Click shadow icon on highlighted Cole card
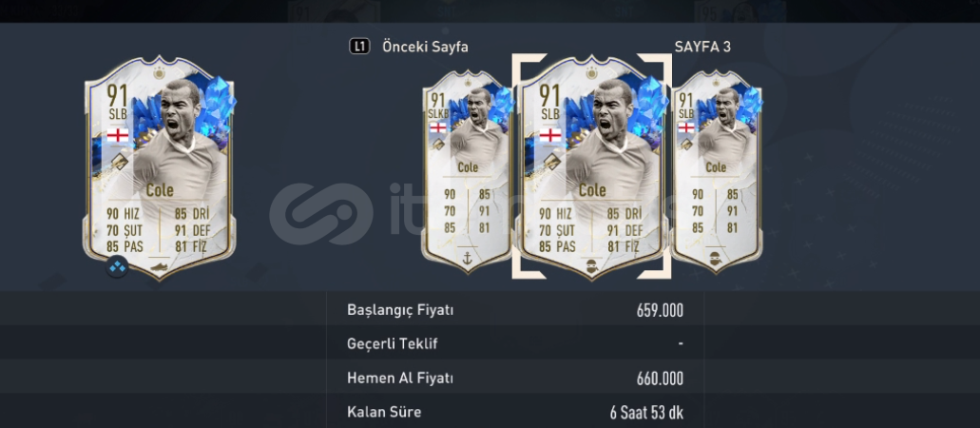This screenshot has height=428, width=980. tap(591, 265)
